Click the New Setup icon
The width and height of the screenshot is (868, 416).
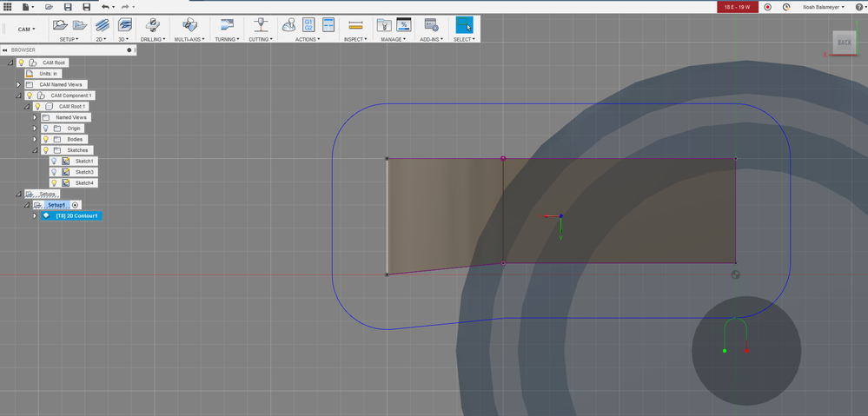(x=60, y=25)
